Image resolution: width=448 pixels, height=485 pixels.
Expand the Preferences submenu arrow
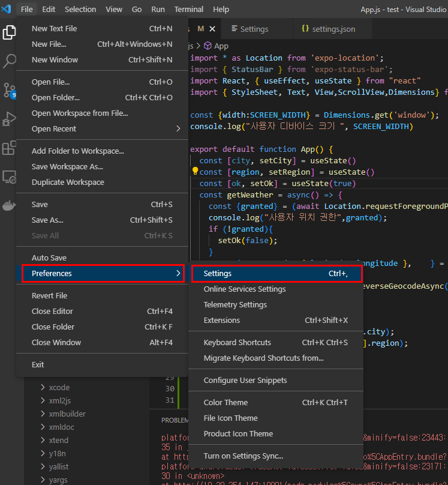[x=178, y=273]
